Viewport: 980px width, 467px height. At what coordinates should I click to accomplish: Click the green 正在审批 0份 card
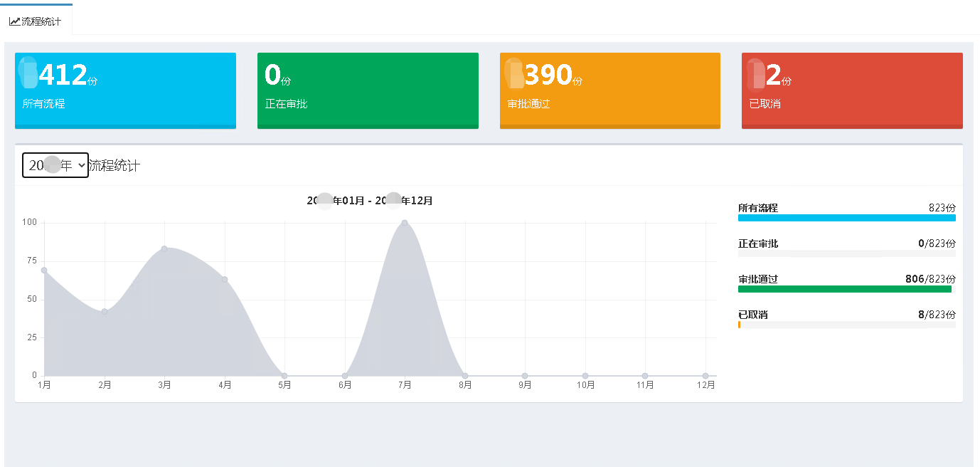pos(368,90)
